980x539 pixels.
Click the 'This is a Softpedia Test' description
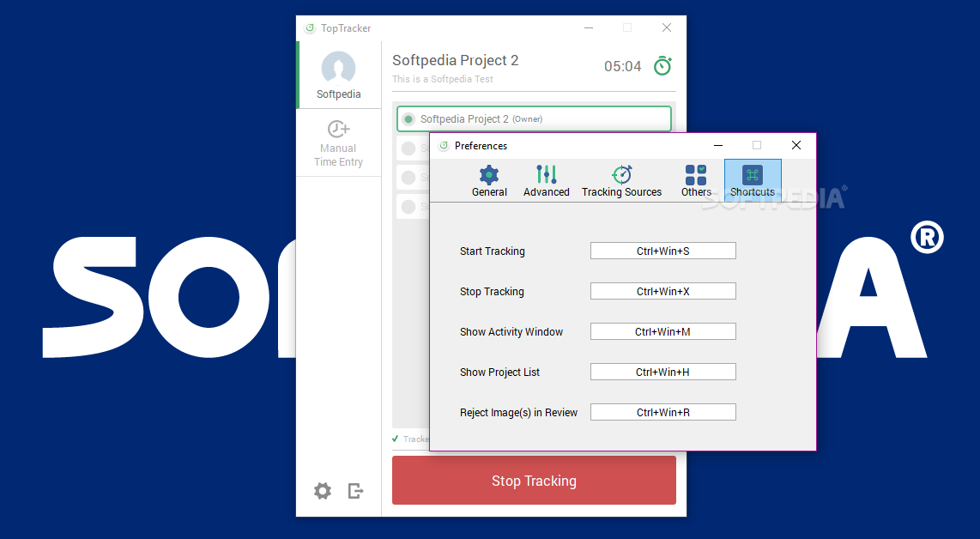pyautogui.click(x=443, y=79)
